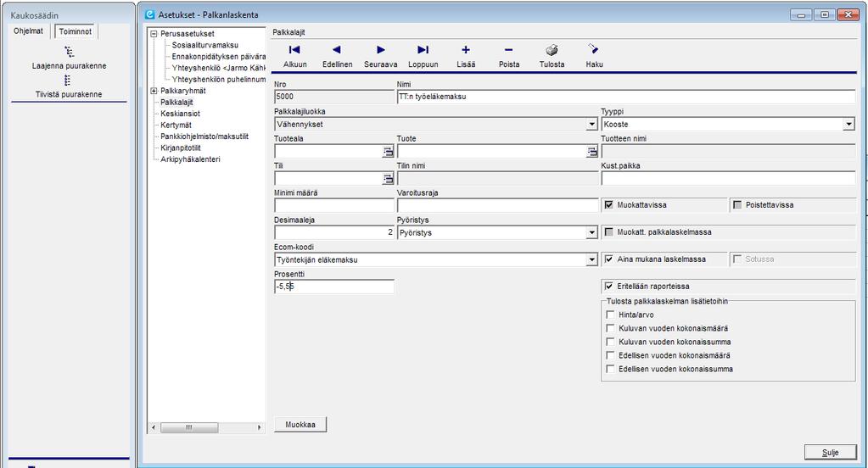Enable the Hinta/arvo checkbox
This screenshot has width=868, height=468.
(611, 315)
